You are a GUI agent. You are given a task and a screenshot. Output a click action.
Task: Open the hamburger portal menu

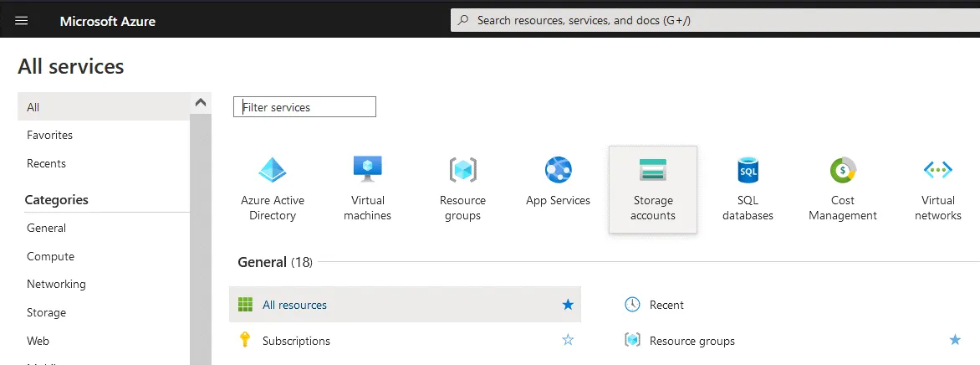click(22, 20)
